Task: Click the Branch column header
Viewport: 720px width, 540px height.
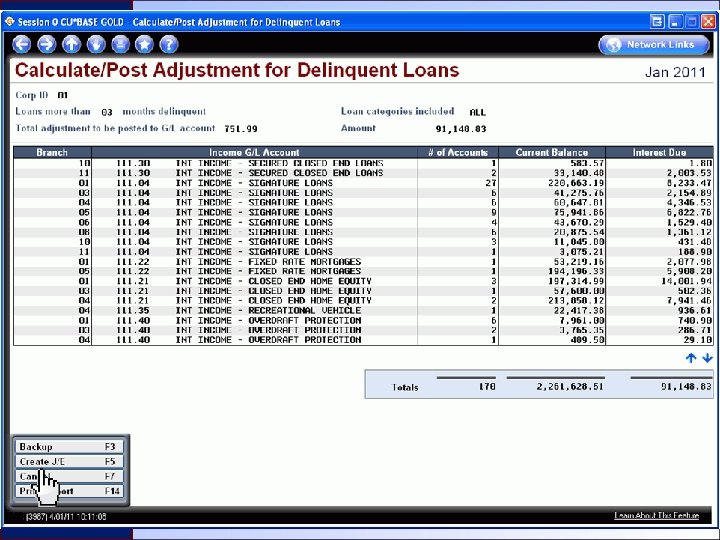Action: click(x=52, y=152)
